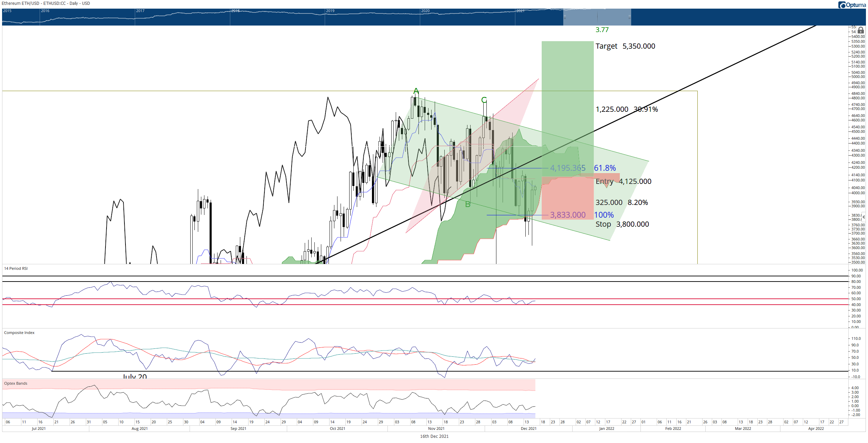Click the Oct 2021 month label
Viewport: 868px width, 443px height.
point(337,429)
